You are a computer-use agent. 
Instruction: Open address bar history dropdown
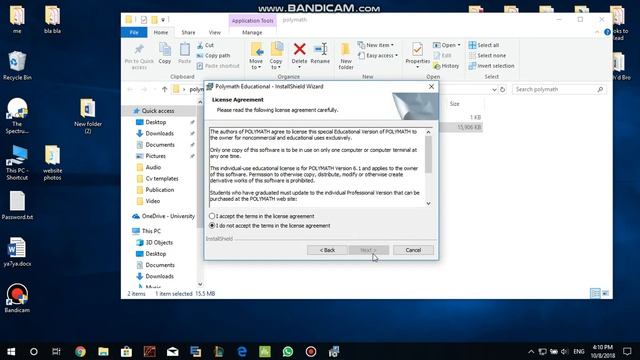pos(494,89)
